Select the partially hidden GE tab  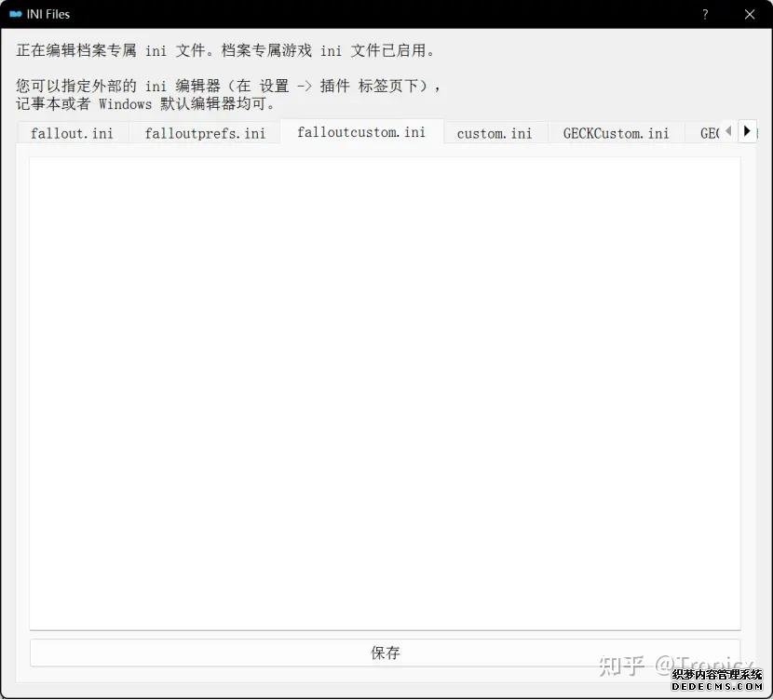click(708, 133)
